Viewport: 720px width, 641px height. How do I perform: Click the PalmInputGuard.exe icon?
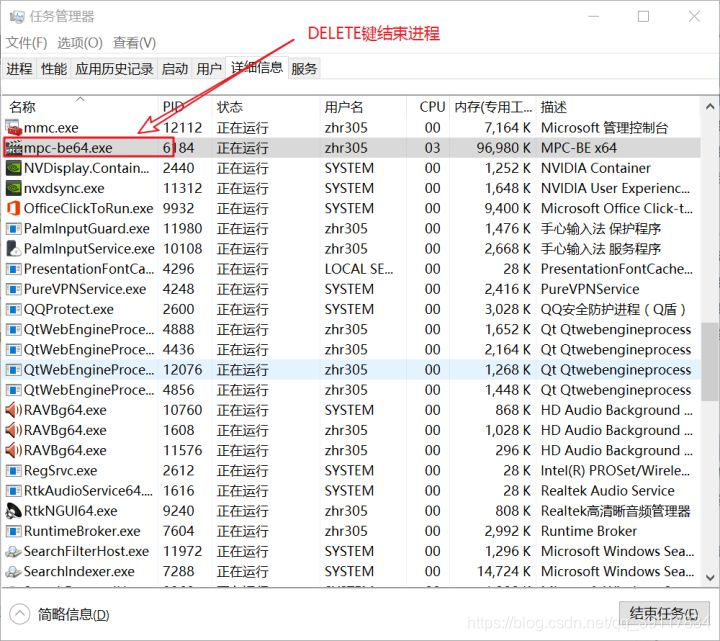click(x=13, y=229)
